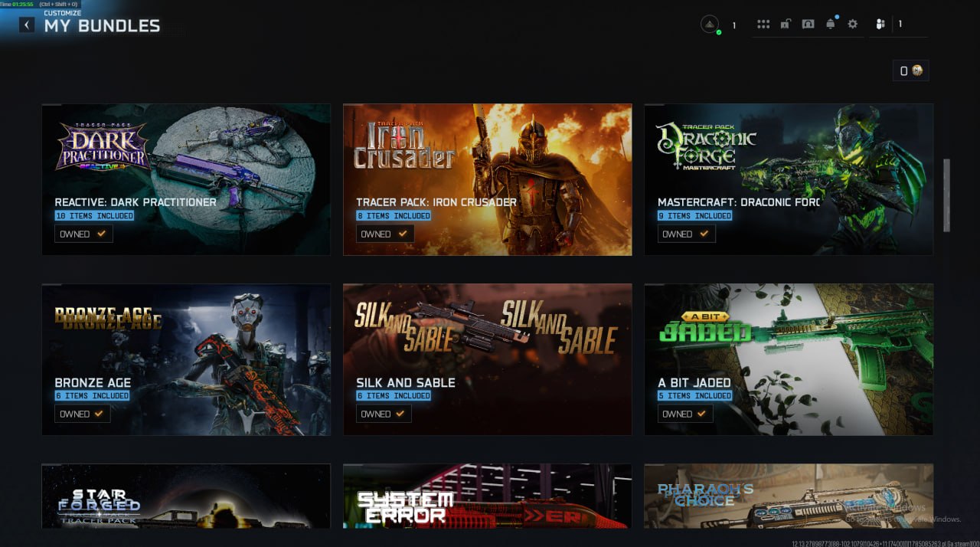Open the headset voice chat panel
Viewport: 980px width, 547px height.
click(x=808, y=25)
